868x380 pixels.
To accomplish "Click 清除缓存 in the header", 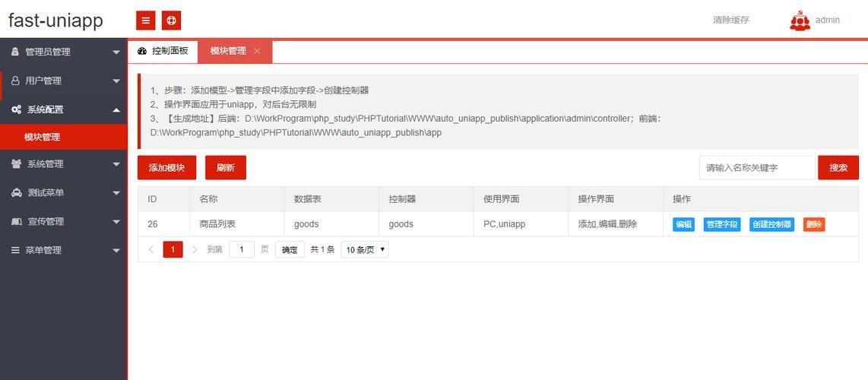I will 730,20.
